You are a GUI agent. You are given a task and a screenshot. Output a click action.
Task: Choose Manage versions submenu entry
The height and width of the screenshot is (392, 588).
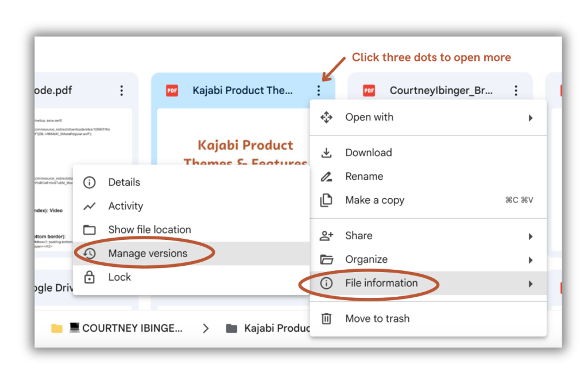(x=191, y=253)
